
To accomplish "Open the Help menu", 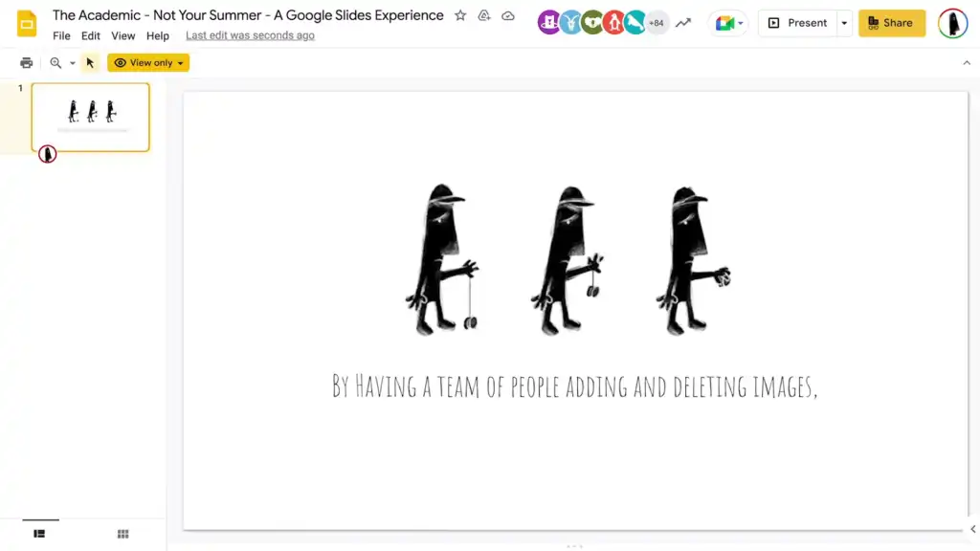I will (158, 35).
